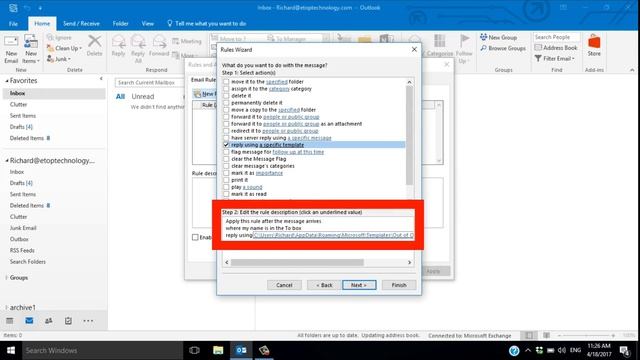This screenshot has width=640, height=360.
Task: Open the New Items icon menu
Action: [31, 49]
